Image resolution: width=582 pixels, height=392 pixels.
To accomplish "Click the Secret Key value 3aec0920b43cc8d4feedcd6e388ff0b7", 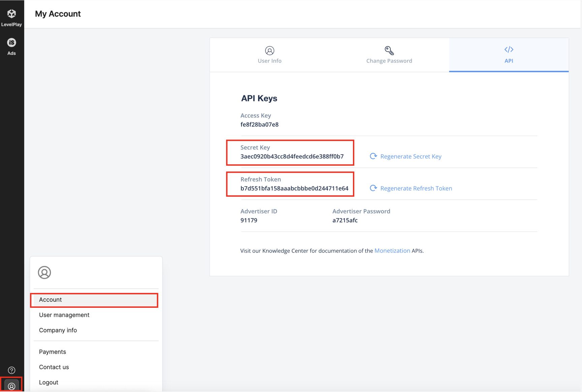I will pyautogui.click(x=292, y=157).
